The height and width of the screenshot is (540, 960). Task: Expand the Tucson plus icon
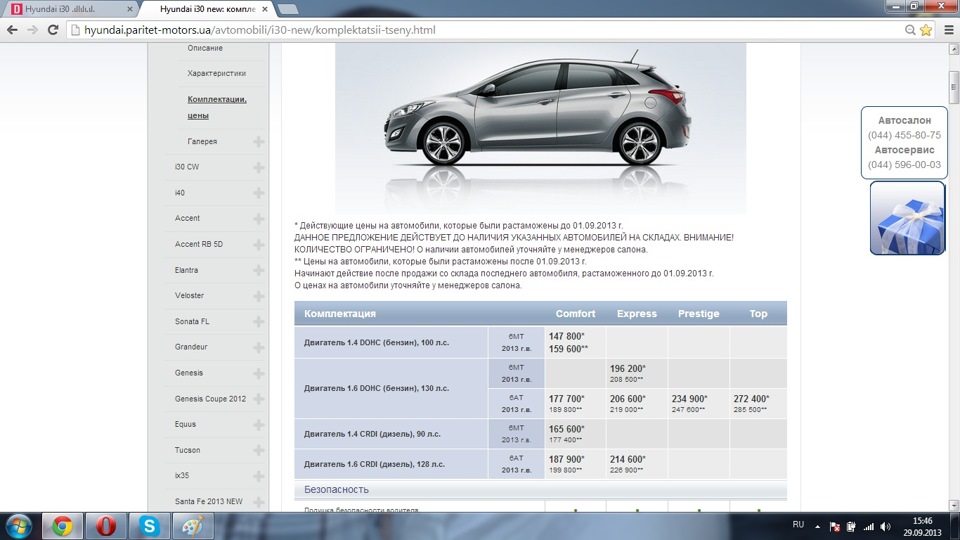pyautogui.click(x=258, y=450)
